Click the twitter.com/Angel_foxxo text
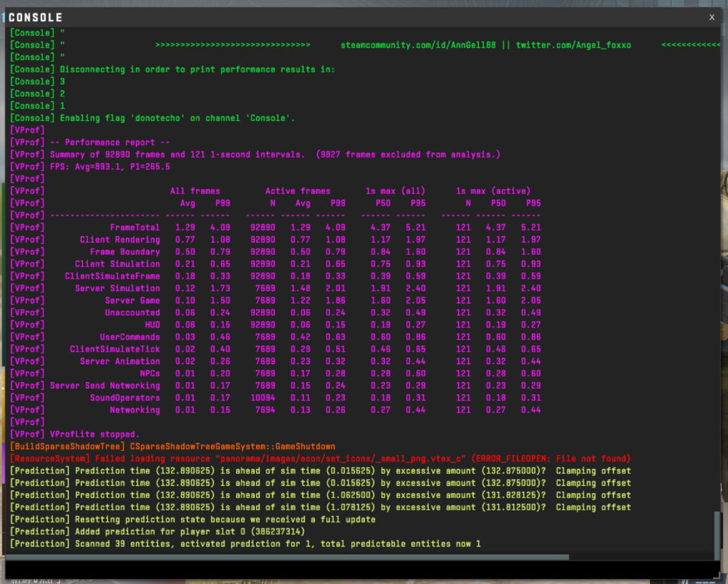Viewport: 728px width, 584px height. pyautogui.click(x=573, y=45)
